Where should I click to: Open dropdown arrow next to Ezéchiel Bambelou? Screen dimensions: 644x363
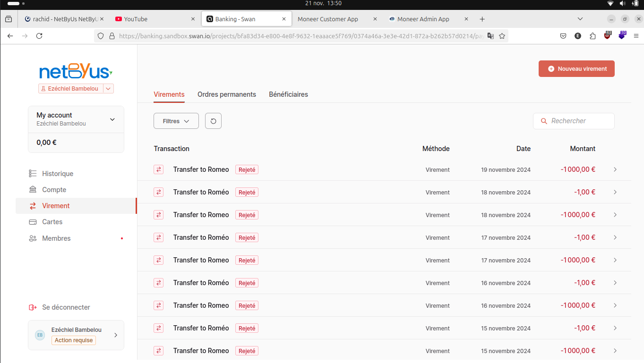tap(108, 88)
